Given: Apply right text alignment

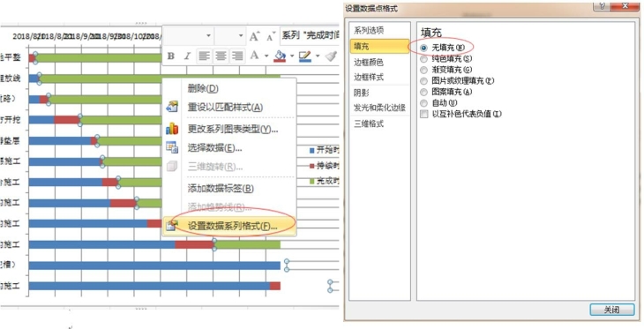Looking at the screenshot, I should [237, 56].
